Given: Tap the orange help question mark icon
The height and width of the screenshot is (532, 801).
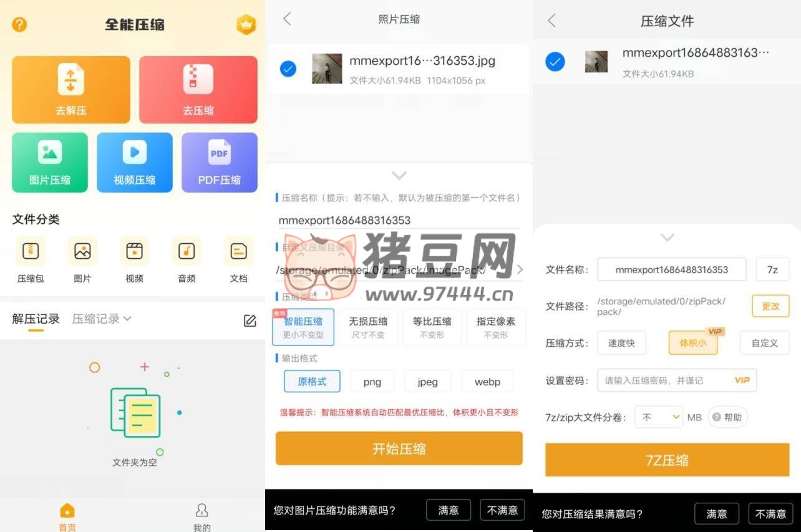Looking at the screenshot, I should coord(20,24).
